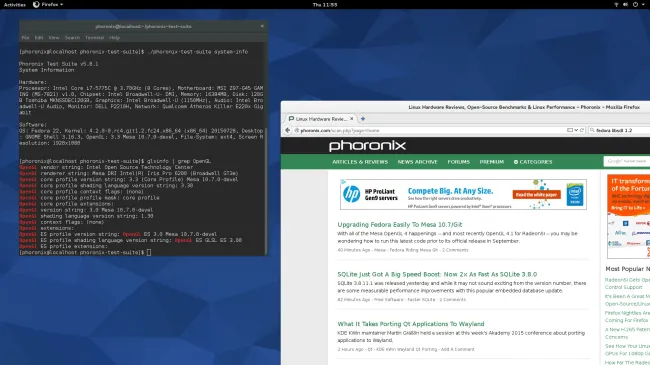Image resolution: width=650 pixels, height=365 pixels.
Task: Click Read the white paper button in ad
Action: point(536,195)
